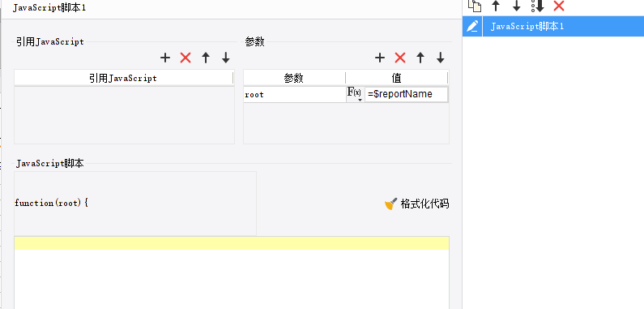Move referenced JavaScript entry down
Screen dimensions: 644x309
point(225,58)
